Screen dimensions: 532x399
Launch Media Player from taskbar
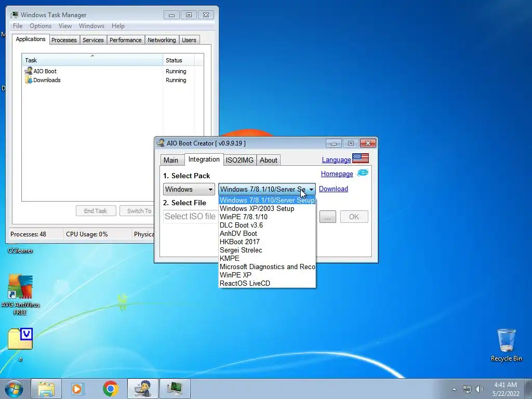coord(77,389)
